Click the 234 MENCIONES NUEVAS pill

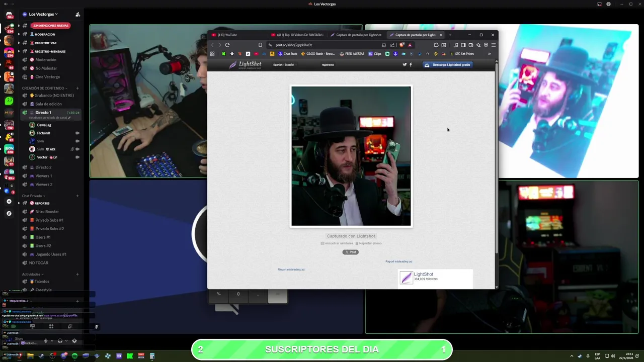[50, 25]
